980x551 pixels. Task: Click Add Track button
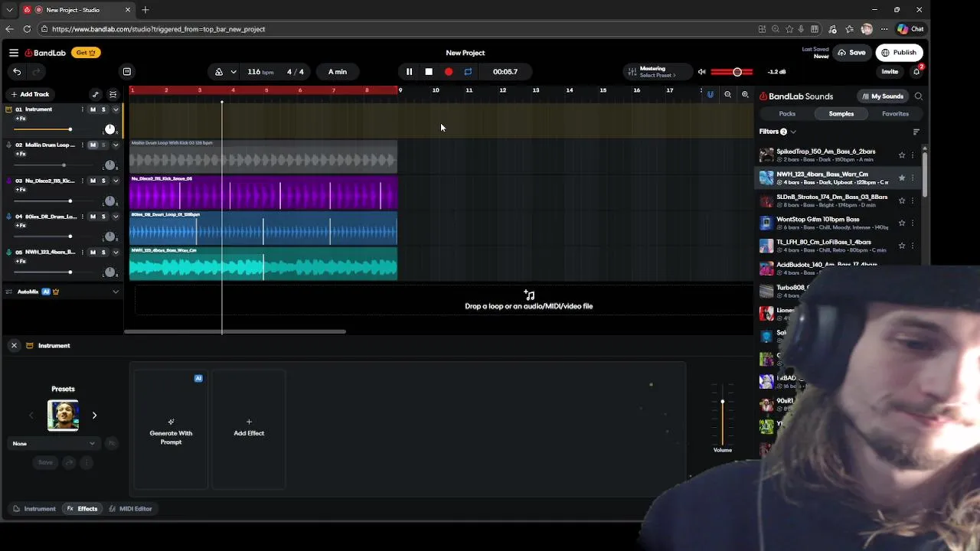pyautogui.click(x=30, y=95)
